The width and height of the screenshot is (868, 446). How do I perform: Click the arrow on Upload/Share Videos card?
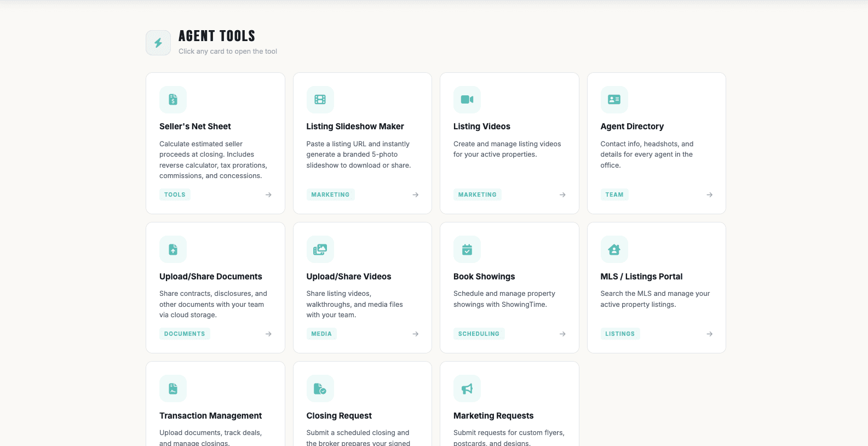pyautogui.click(x=416, y=334)
